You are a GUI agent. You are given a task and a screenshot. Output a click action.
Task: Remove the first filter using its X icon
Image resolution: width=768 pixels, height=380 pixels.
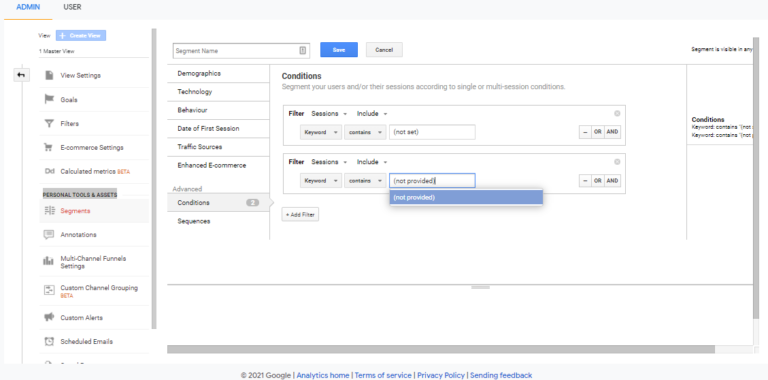[x=617, y=114]
